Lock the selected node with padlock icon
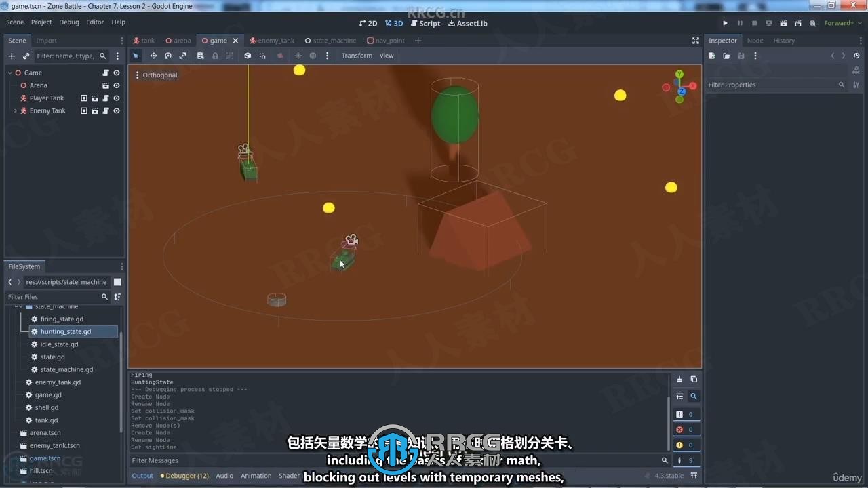This screenshot has height=488, width=868. [x=216, y=56]
